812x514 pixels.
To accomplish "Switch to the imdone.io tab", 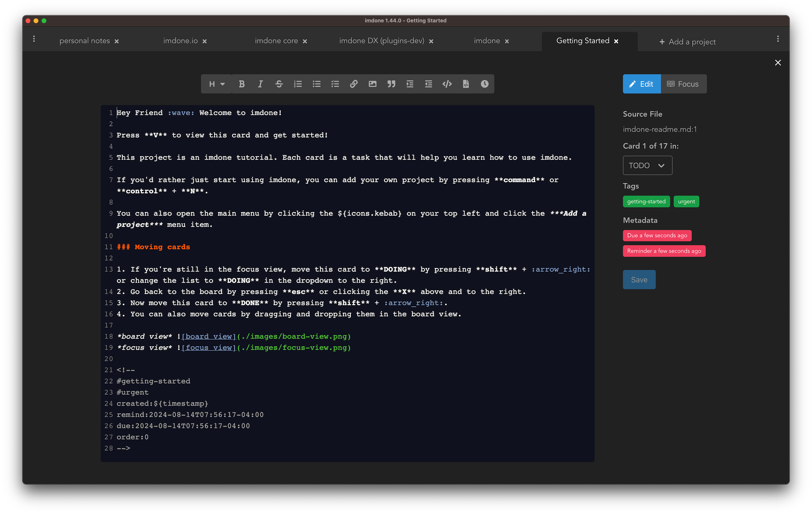I will (x=181, y=41).
